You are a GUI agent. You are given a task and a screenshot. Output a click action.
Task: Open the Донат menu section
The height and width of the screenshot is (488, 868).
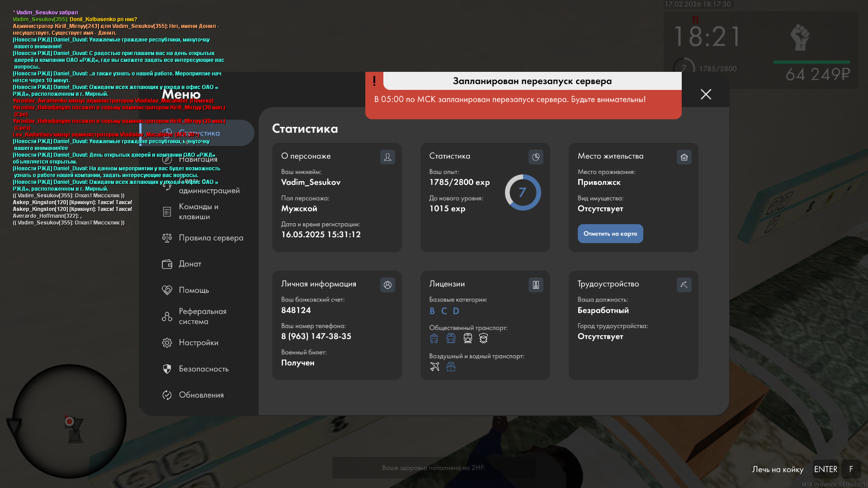pyautogui.click(x=190, y=264)
